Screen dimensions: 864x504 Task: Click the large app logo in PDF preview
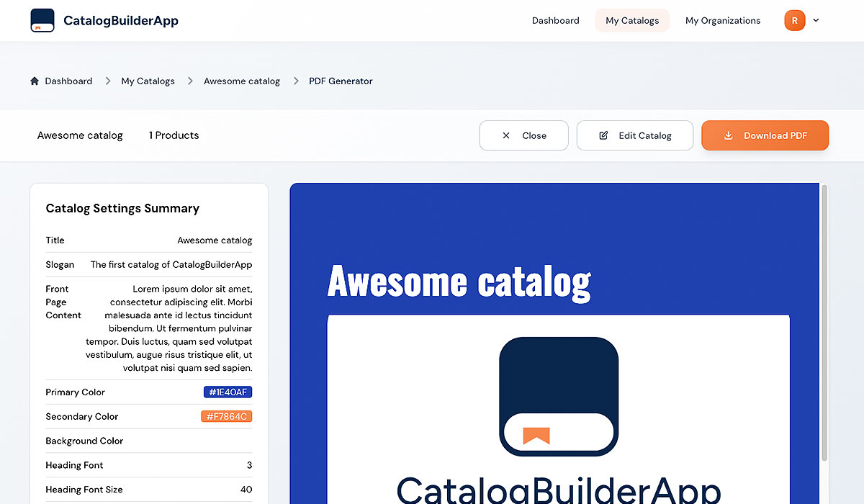(559, 396)
